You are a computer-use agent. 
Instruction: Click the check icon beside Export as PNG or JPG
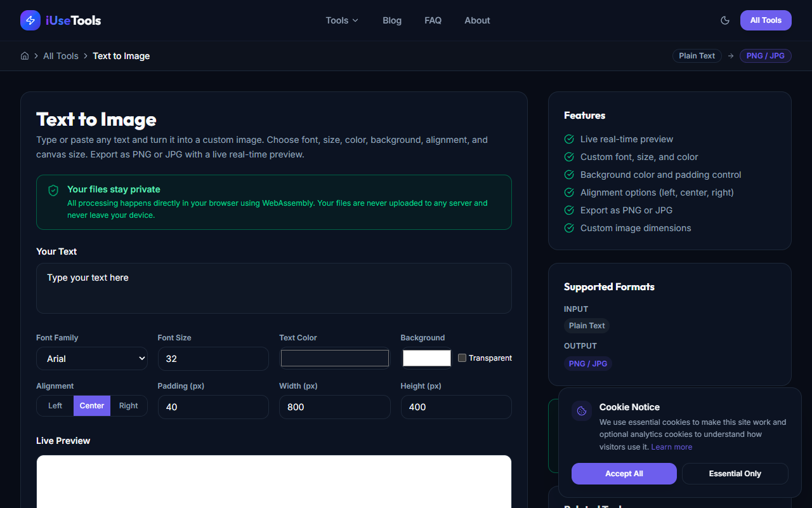(568, 210)
